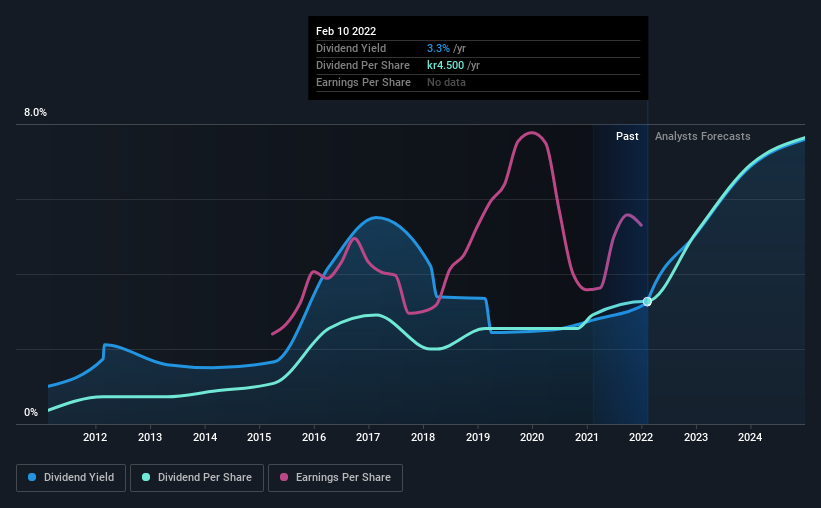Viewport: 821px width, 508px height.
Task: Select the 2024 x-axis label
Action: pos(750,437)
